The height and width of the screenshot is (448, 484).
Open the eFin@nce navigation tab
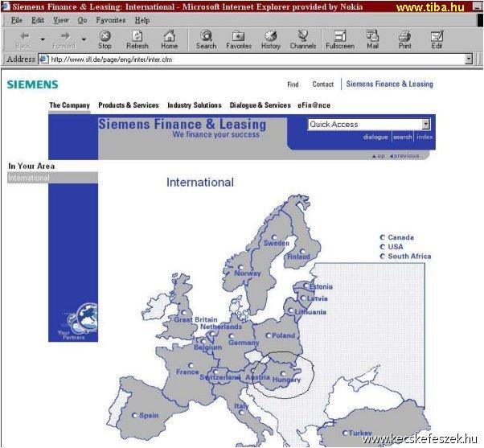pyautogui.click(x=314, y=105)
